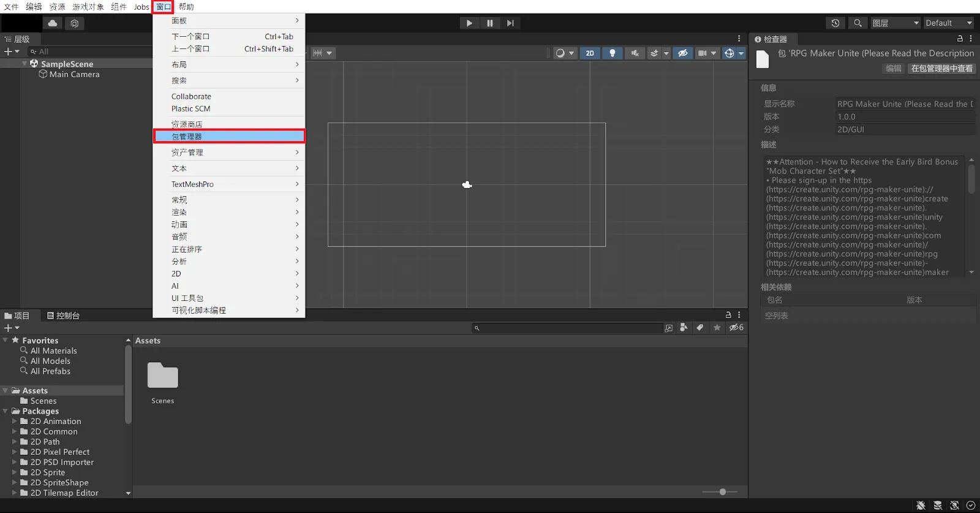Collapse the SampleScene tree node
980x513 pixels.
pos(24,64)
